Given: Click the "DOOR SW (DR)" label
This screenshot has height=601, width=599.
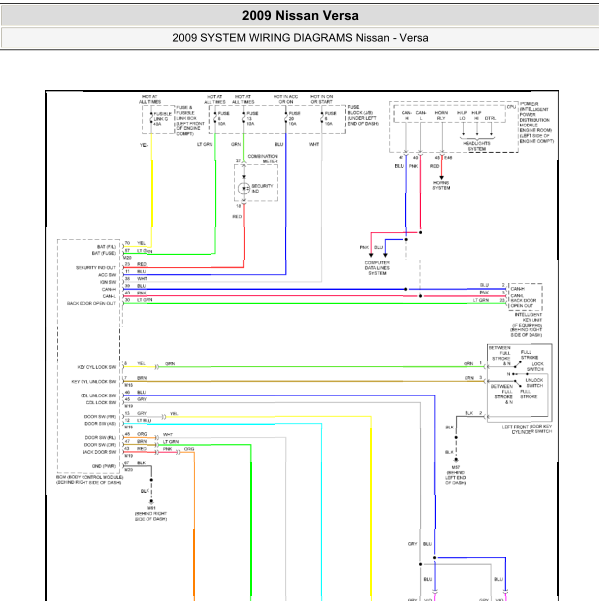Looking at the screenshot, I should (100, 445).
